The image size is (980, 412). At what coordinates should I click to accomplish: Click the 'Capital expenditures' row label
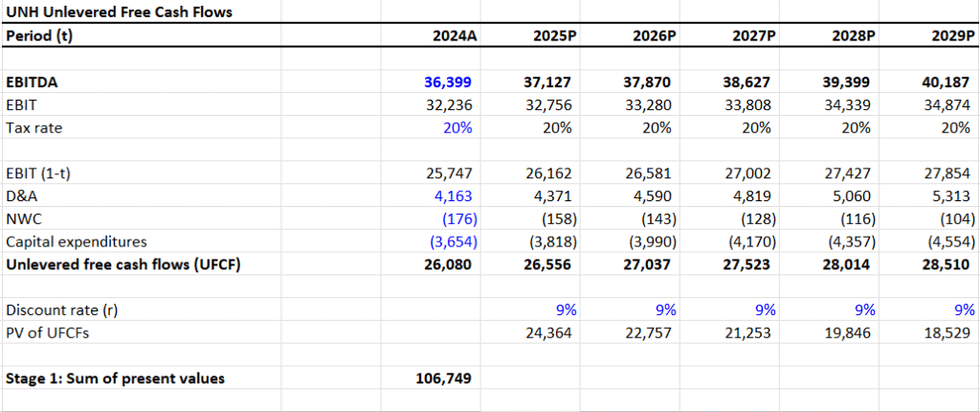click(77, 241)
